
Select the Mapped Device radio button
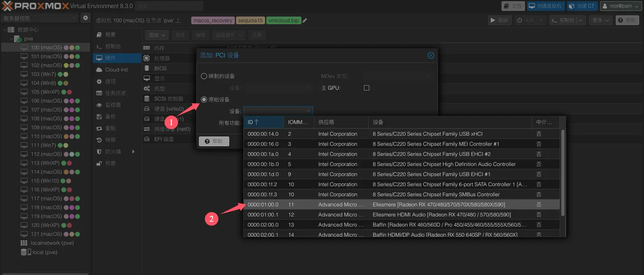[204, 76]
